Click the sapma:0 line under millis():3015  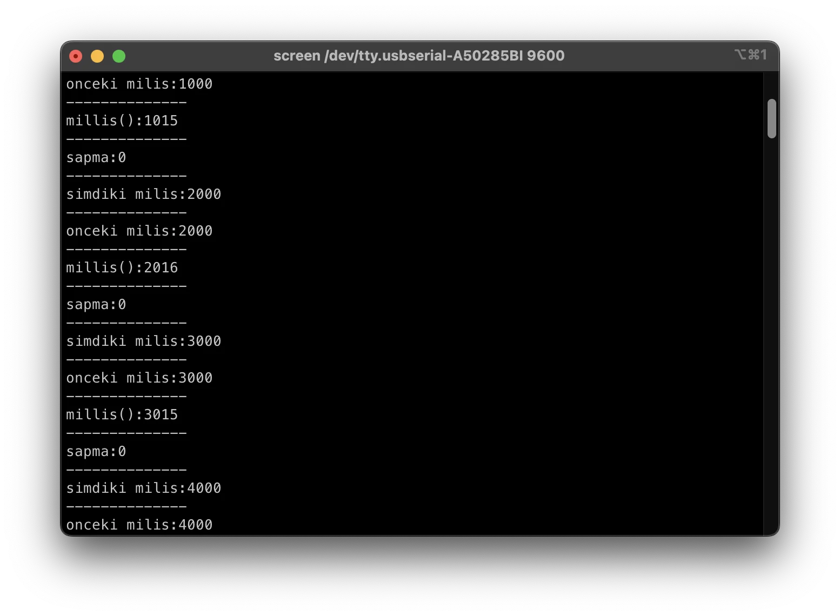pos(96,451)
